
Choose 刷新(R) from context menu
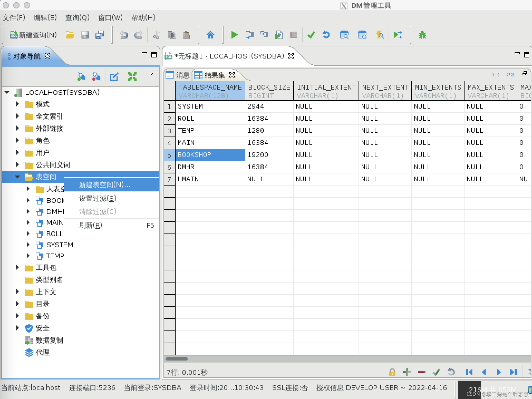point(112,225)
